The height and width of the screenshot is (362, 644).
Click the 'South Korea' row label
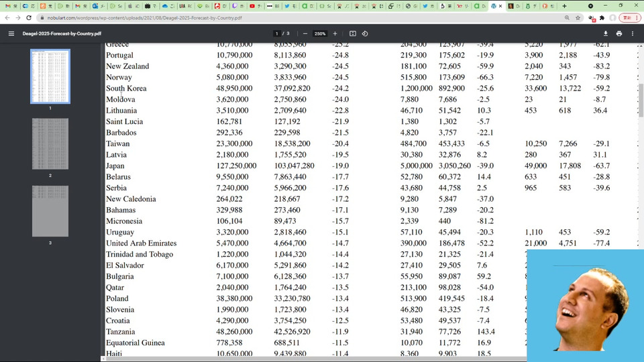126,88
